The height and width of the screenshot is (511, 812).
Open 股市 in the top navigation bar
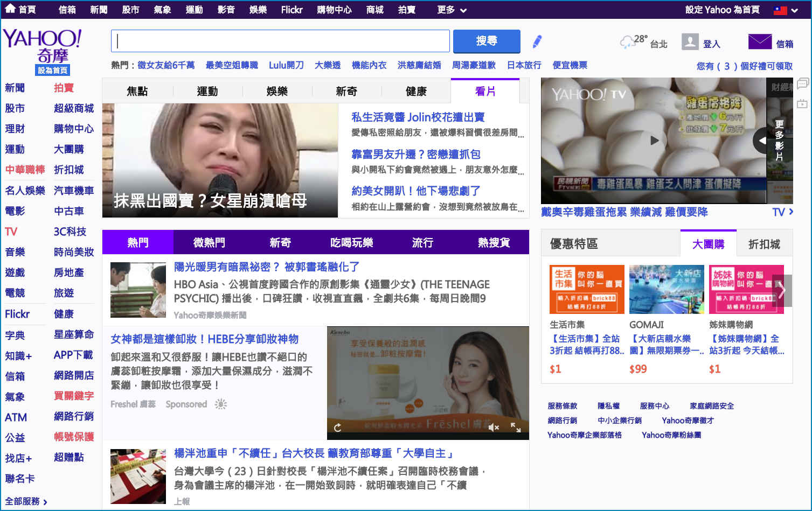point(130,10)
